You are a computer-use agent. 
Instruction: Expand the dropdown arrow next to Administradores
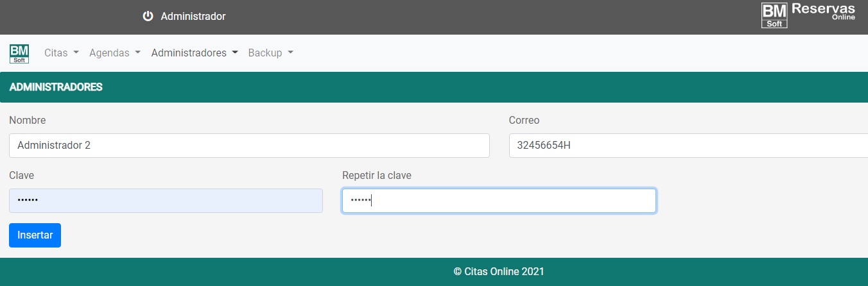tap(235, 53)
